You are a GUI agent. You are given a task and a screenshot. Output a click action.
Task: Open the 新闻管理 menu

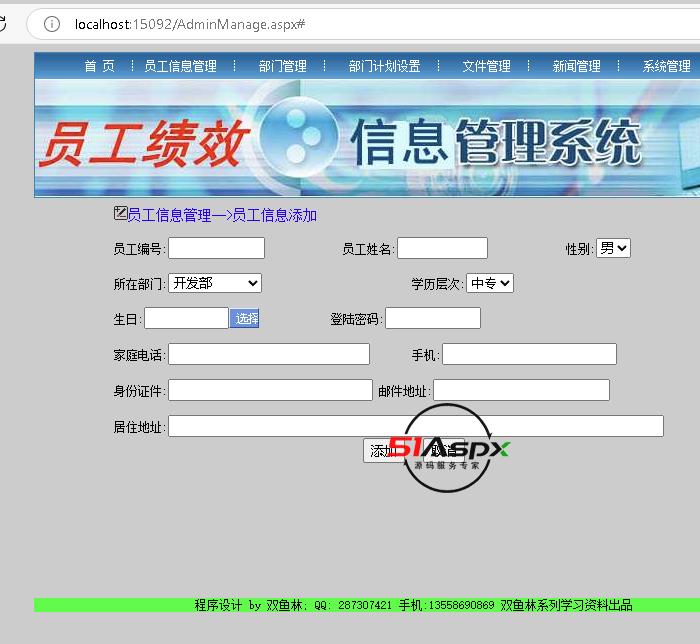pyautogui.click(x=576, y=66)
